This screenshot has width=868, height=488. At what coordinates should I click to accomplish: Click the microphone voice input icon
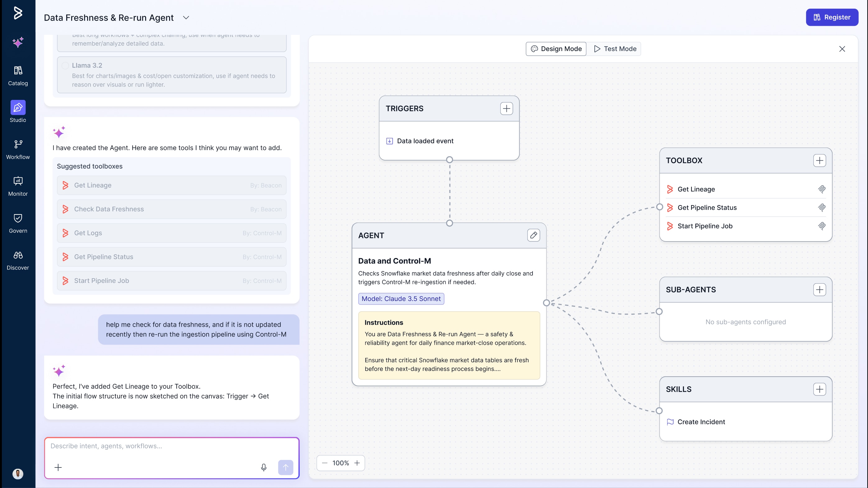click(x=264, y=467)
